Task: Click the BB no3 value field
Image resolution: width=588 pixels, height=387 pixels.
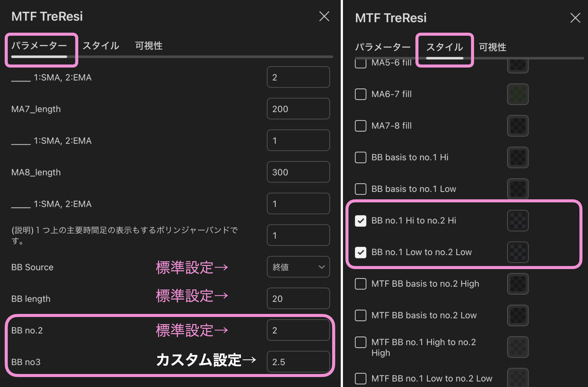Action: coord(298,362)
